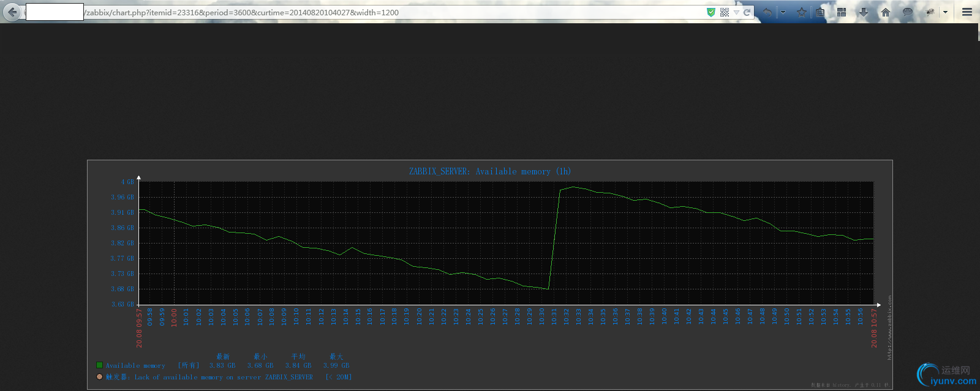
Task: Open the dropdown arrow beside the undo icon
Action: pyautogui.click(x=783, y=12)
